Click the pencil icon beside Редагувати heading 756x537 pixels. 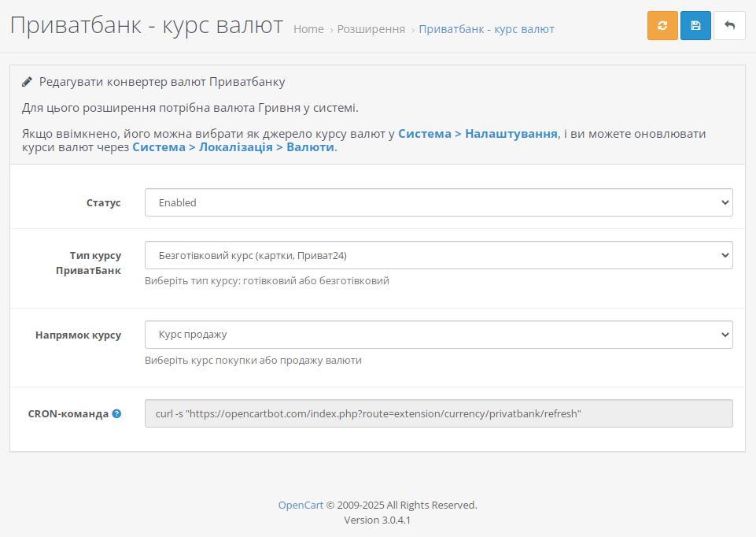pos(27,82)
